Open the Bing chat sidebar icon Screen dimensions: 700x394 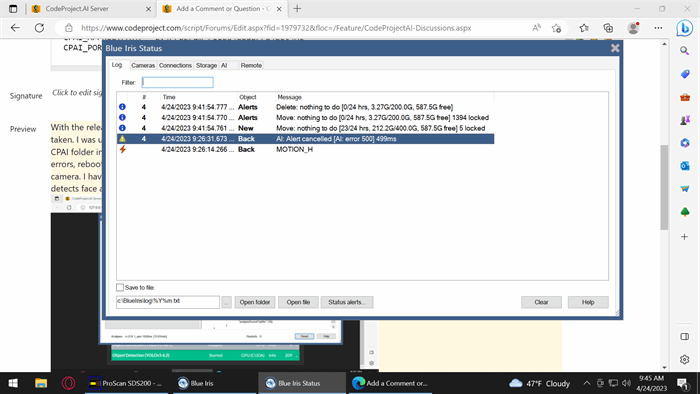684,28
